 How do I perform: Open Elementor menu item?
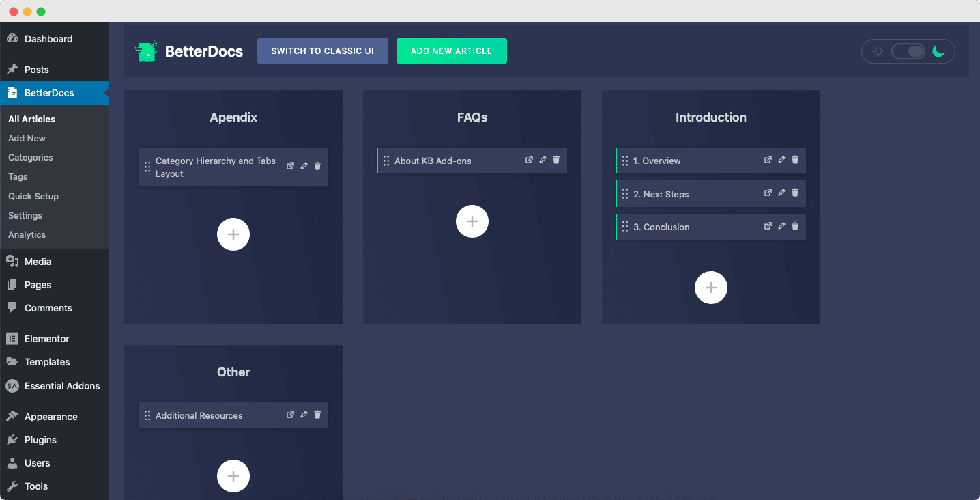[55, 339]
